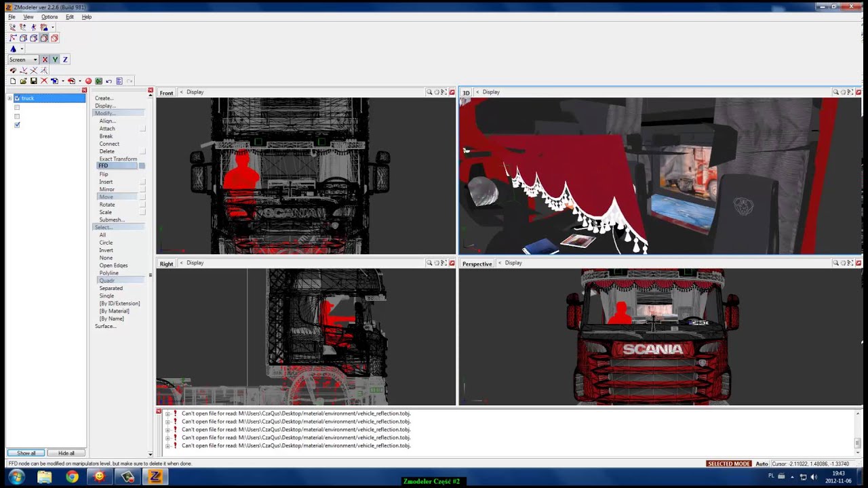Open dropdown arrow next to the Export icon
868x488 pixels.
tap(80, 81)
